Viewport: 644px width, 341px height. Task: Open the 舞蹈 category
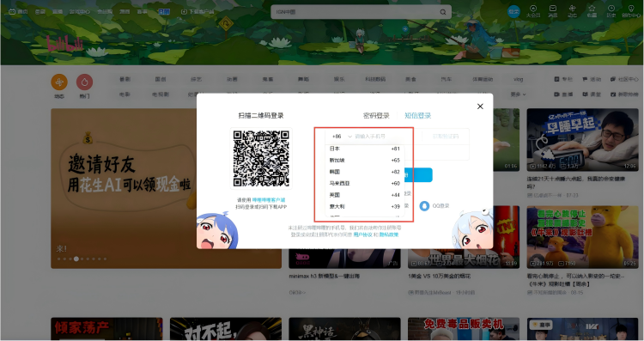point(303,79)
